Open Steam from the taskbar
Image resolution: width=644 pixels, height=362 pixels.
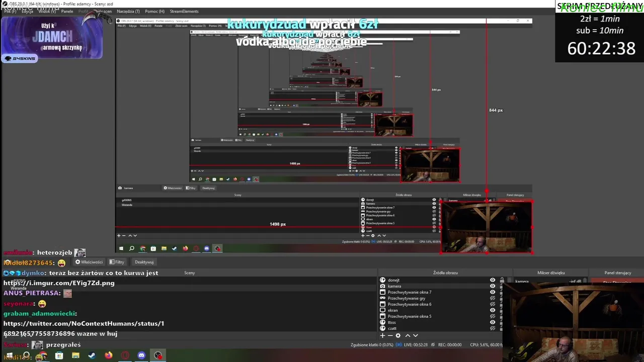(92, 355)
